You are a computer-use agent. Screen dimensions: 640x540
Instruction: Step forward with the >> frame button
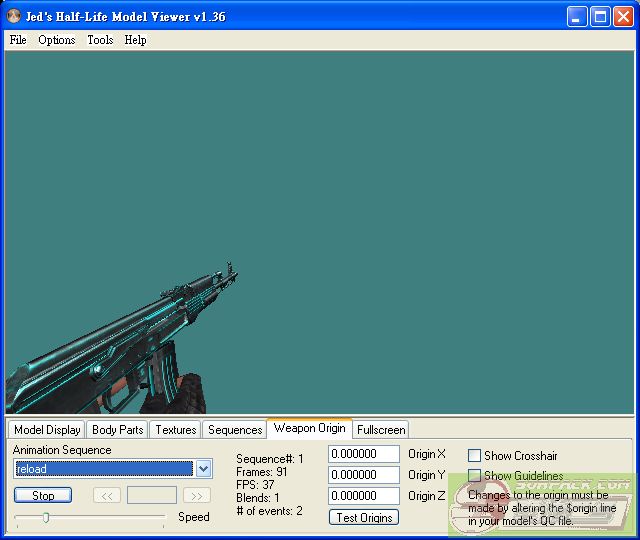(197, 495)
